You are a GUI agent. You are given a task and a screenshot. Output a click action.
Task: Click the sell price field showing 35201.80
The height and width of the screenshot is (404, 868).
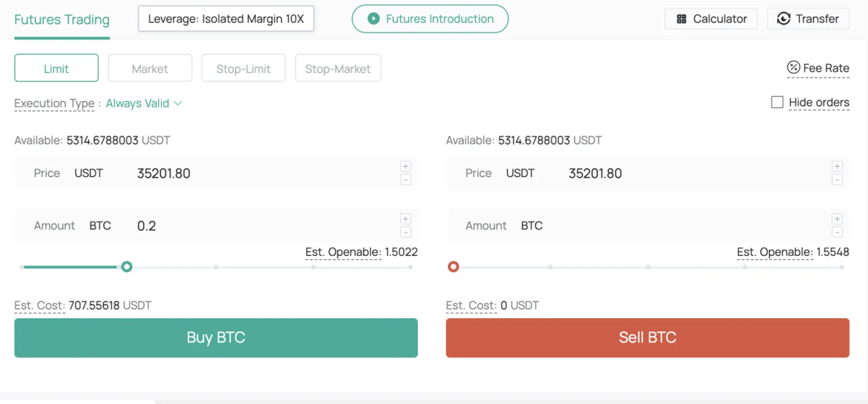[x=648, y=173]
